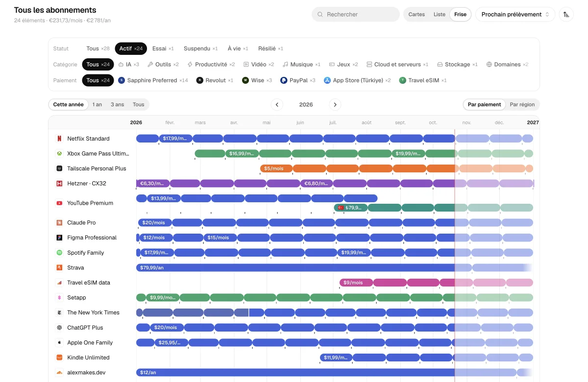The width and height of the screenshot is (588, 382).
Task: Open the Prochain prélèvement sort dropdown
Action: click(x=515, y=14)
